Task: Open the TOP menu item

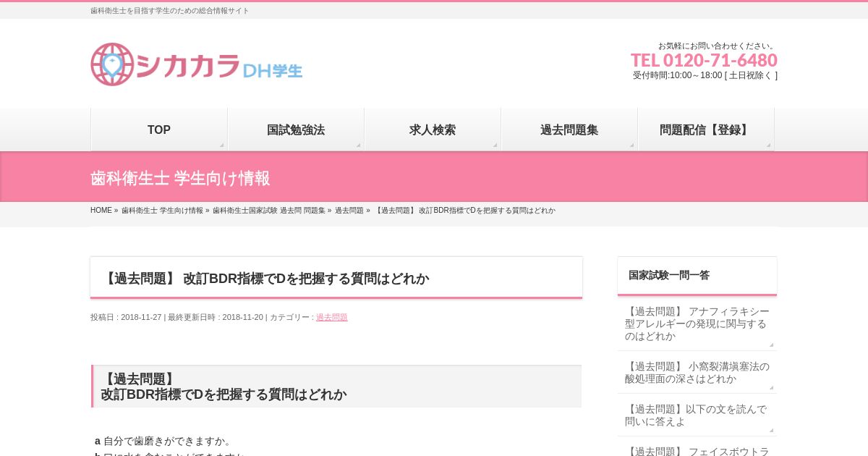Action: pos(159,130)
